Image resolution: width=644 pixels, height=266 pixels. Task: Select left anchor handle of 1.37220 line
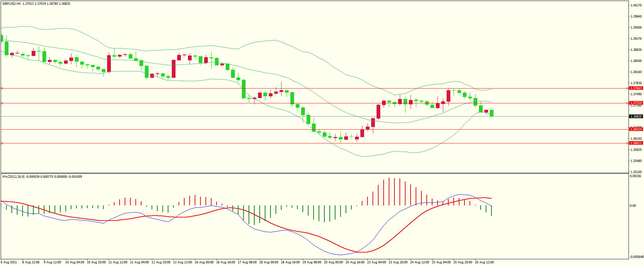tap(2, 103)
